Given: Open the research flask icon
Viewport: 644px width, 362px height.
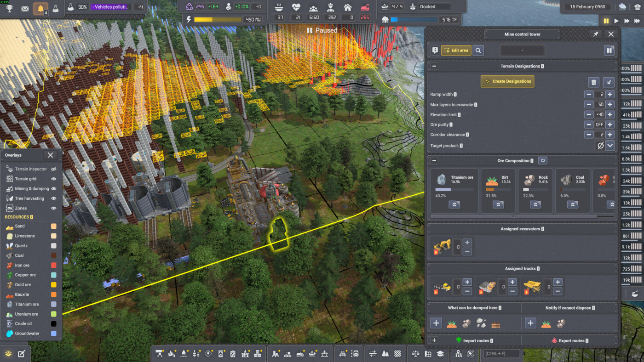Looking at the screenshot, I should (56, 8).
